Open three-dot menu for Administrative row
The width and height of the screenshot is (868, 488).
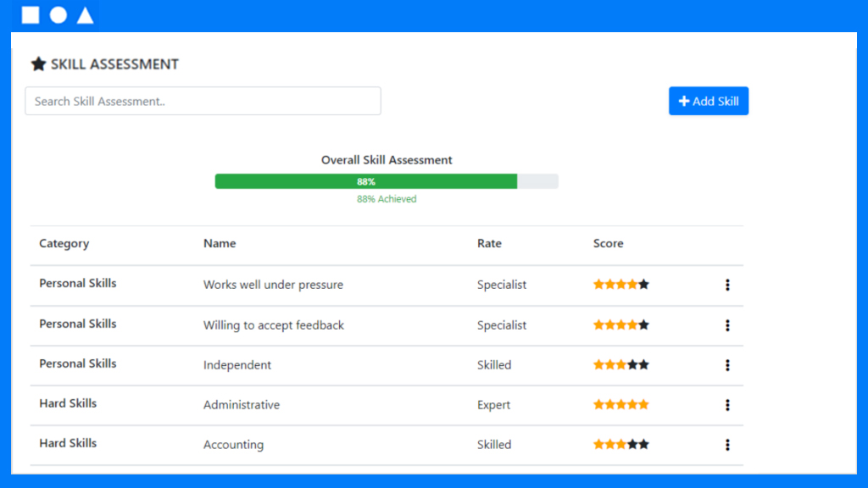(x=727, y=405)
